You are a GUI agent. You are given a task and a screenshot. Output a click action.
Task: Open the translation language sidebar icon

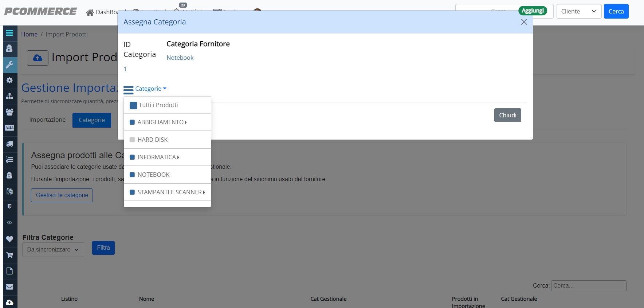[9, 191]
